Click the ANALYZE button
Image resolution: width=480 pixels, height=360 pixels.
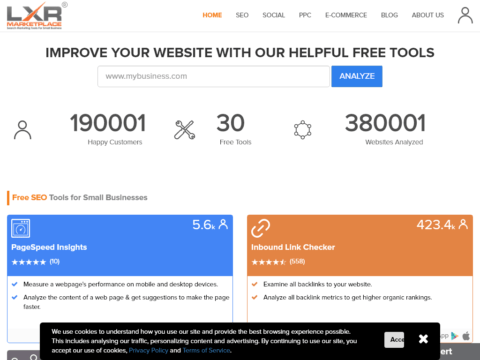(x=357, y=76)
